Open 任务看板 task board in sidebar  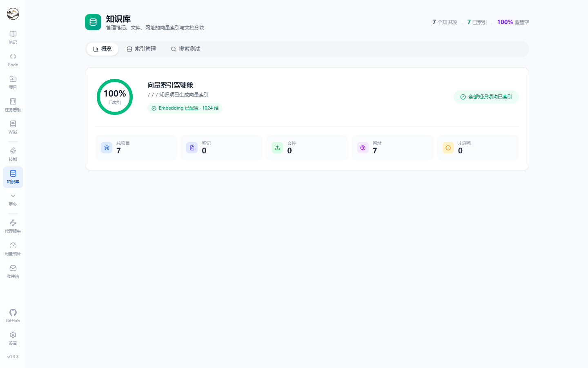[x=13, y=105]
